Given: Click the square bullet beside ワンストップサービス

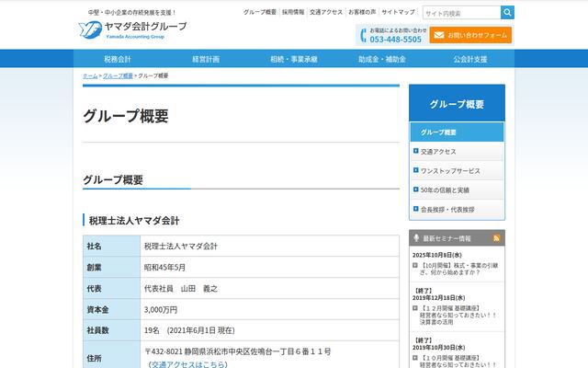Looking at the screenshot, I should pyautogui.click(x=415, y=170).
